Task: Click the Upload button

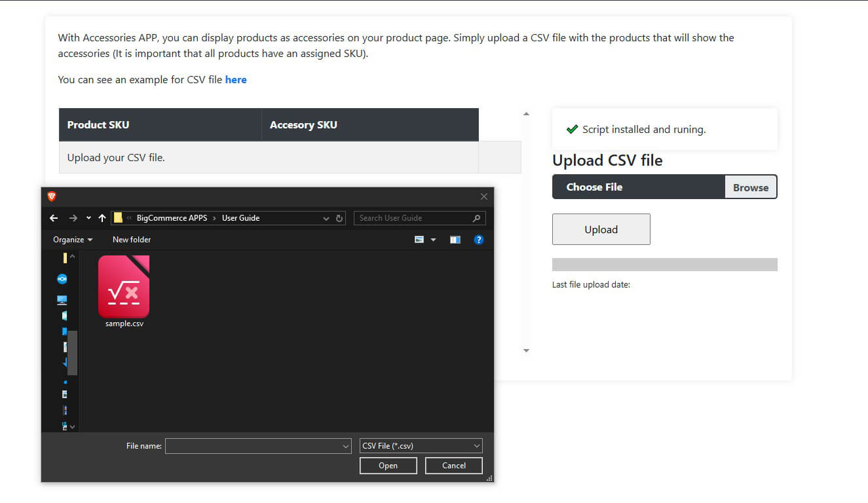Action: [x=601, y=229]
